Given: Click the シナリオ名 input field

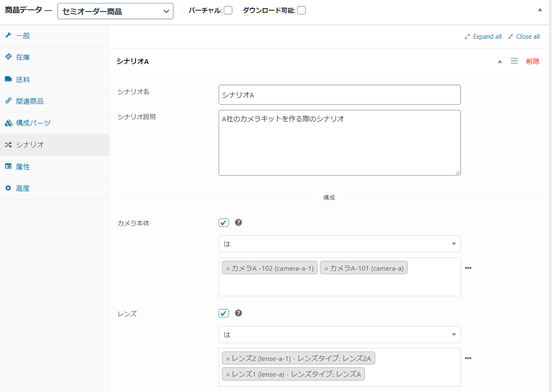Looking at the screenshot, I should pos(339,95).
